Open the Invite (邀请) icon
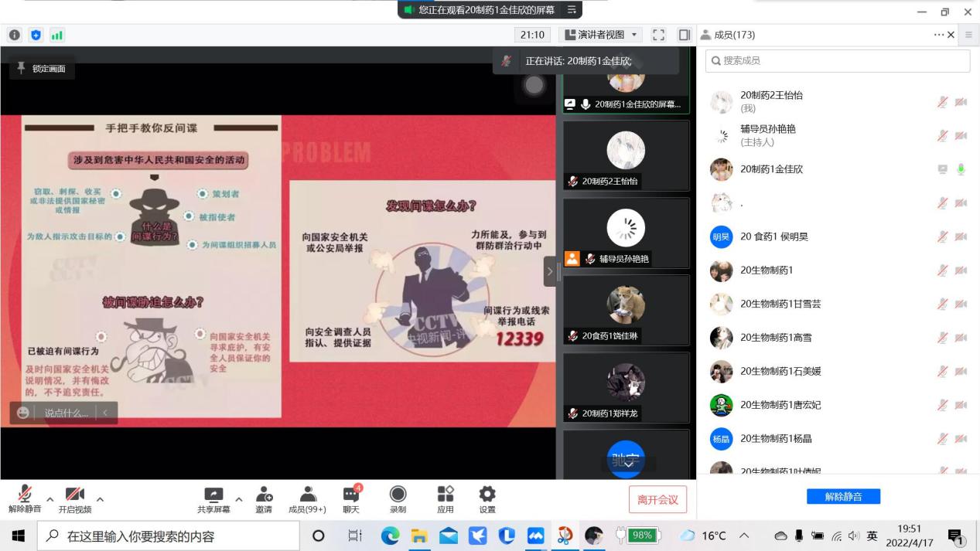This screenshot has height=551, width=980. [x=264, y=499]
